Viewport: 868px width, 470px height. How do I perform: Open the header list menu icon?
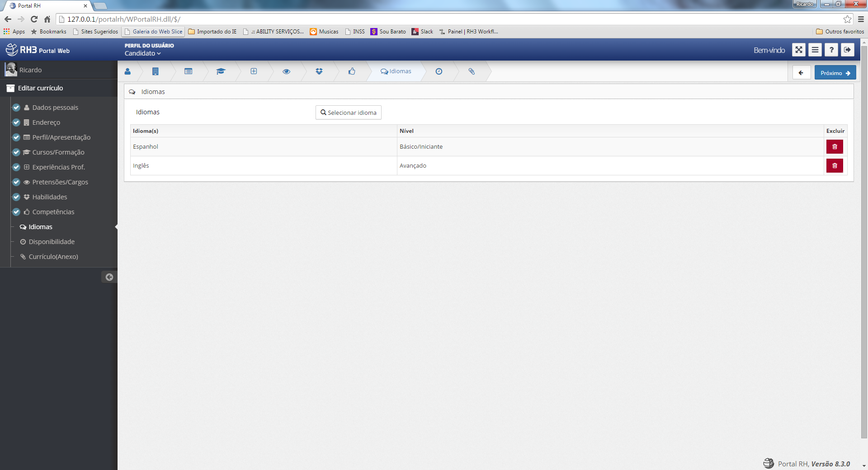[x=815, y=50]
